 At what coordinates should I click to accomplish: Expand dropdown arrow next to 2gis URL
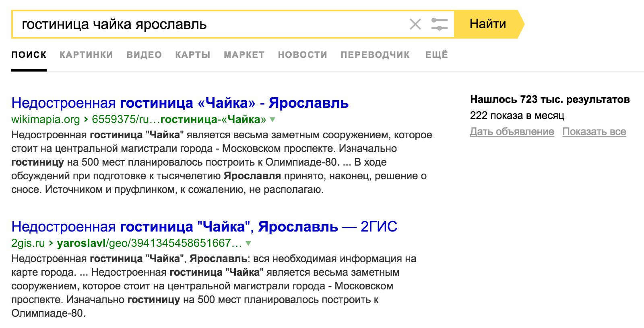pyautogui.click(x=248, y=243)
